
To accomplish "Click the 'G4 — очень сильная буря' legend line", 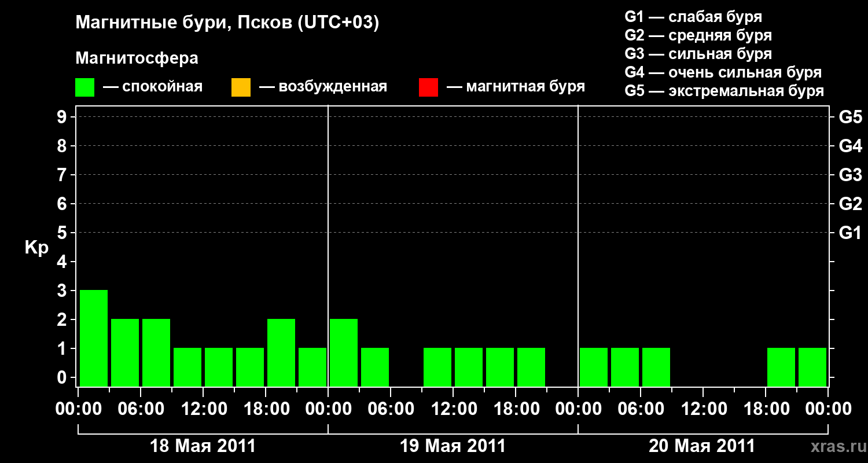I will (x=723, y=72).
